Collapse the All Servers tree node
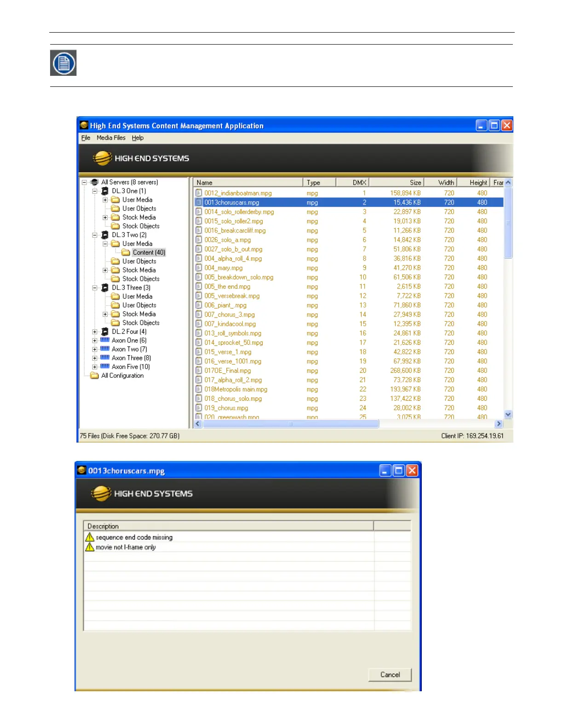 pyautogui.click(x=84, y=182)
